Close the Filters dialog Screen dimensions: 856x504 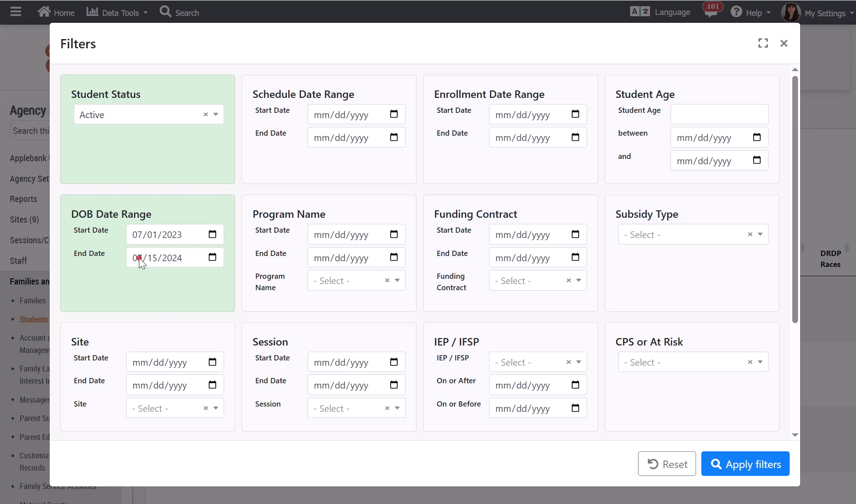[x=783, y=43]
